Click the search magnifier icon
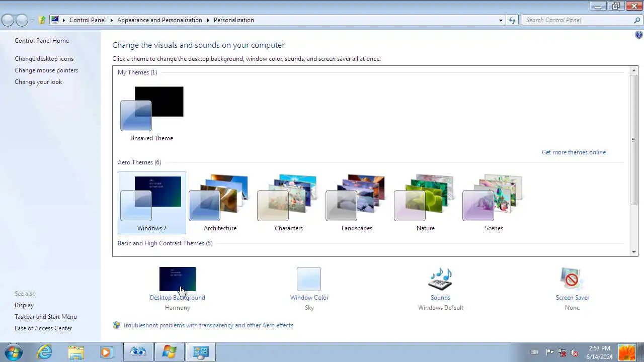The width and height of the screenshot is (644, 362). click(x=637, y=20)
